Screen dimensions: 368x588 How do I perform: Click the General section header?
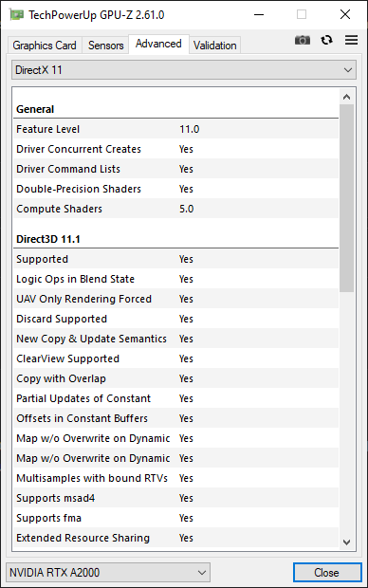click(35, 109)
